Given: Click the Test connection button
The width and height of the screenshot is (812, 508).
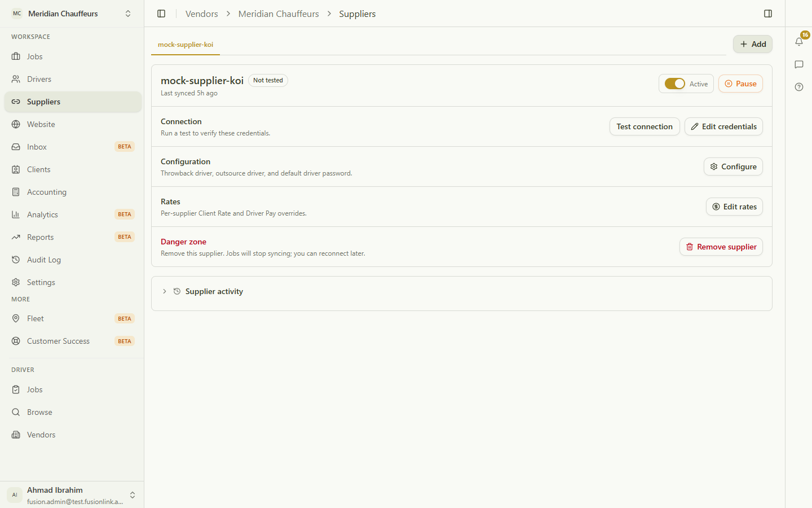Looking at the screenshot, I should coord(645,126).
